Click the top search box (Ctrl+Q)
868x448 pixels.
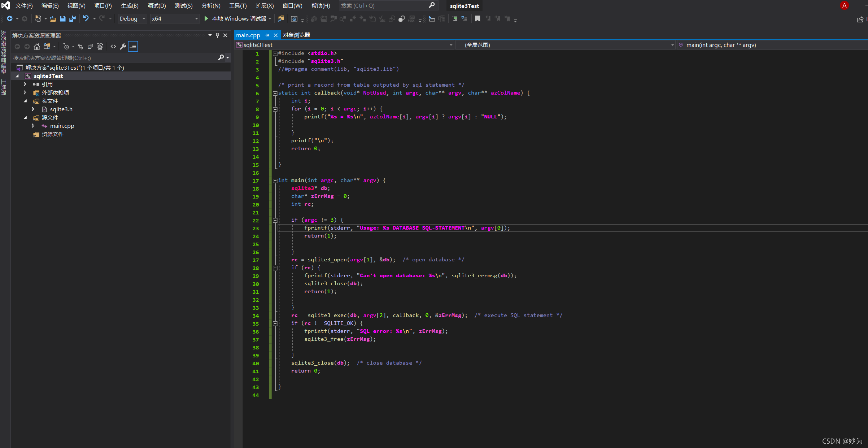pyautogui.click(x=388, y=6)
